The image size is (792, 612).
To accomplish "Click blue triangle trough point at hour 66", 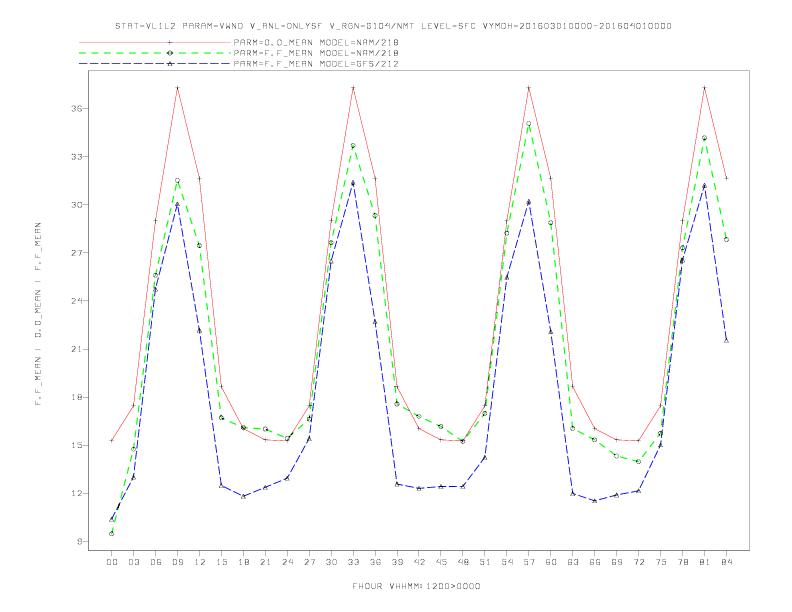I will click(595, 501).
